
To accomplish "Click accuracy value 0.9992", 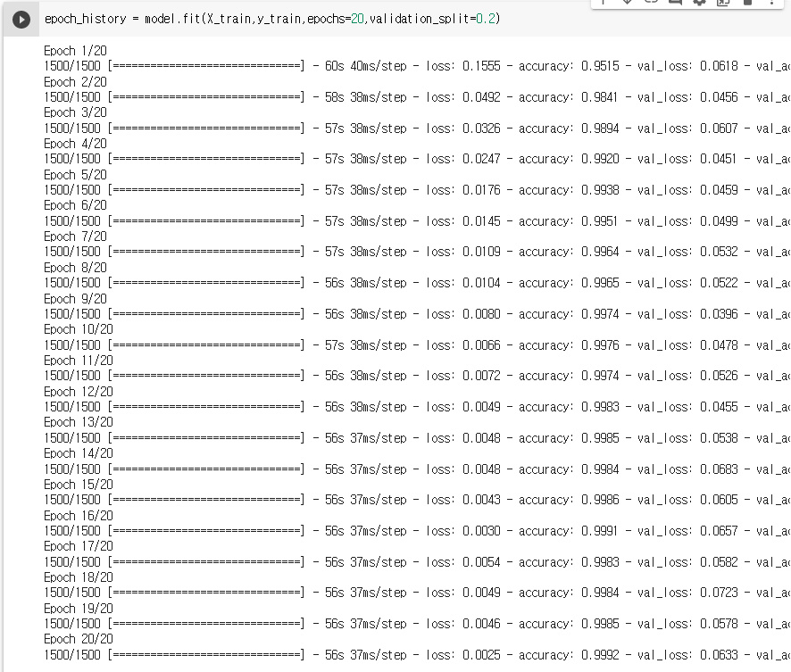I will click(x=600, y=655).
